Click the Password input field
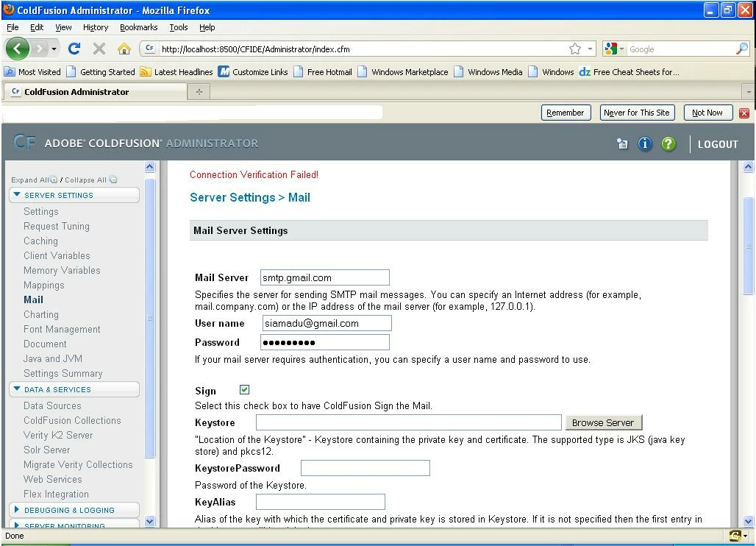The image size is (756, 546). pos(324,342)
